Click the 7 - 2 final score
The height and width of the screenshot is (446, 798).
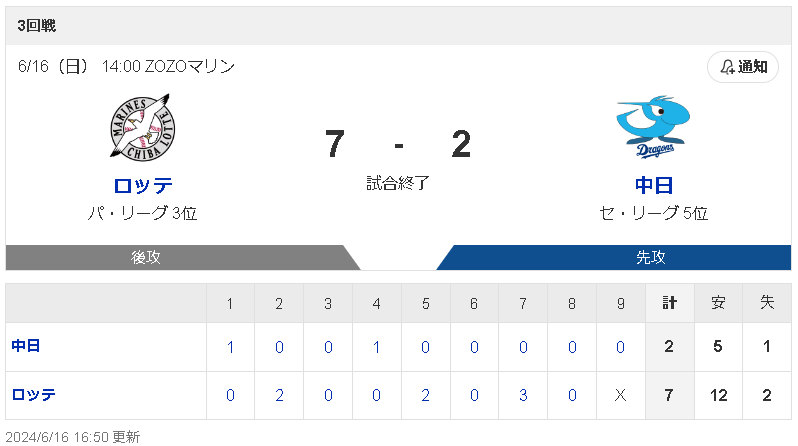coord(398,144)
